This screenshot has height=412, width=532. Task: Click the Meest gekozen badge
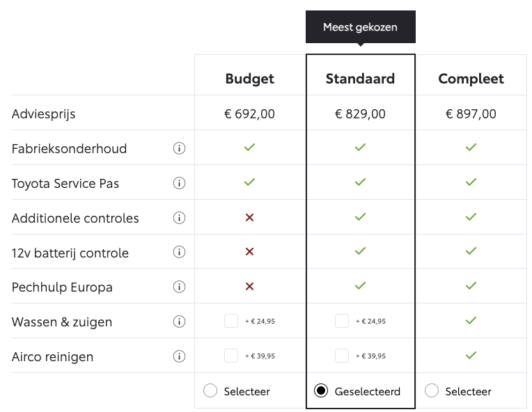[360, 27]
